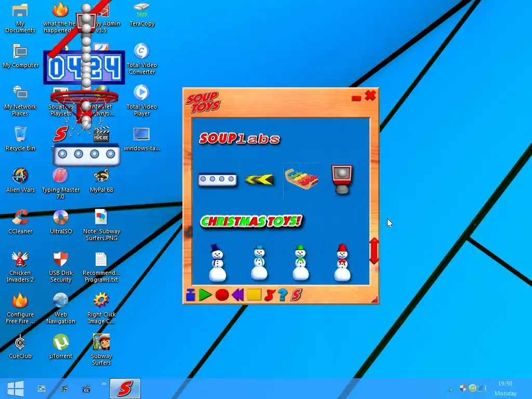Launch UltraISO from desktop
This screenshot has width=532, height=399.
(61, 222)
